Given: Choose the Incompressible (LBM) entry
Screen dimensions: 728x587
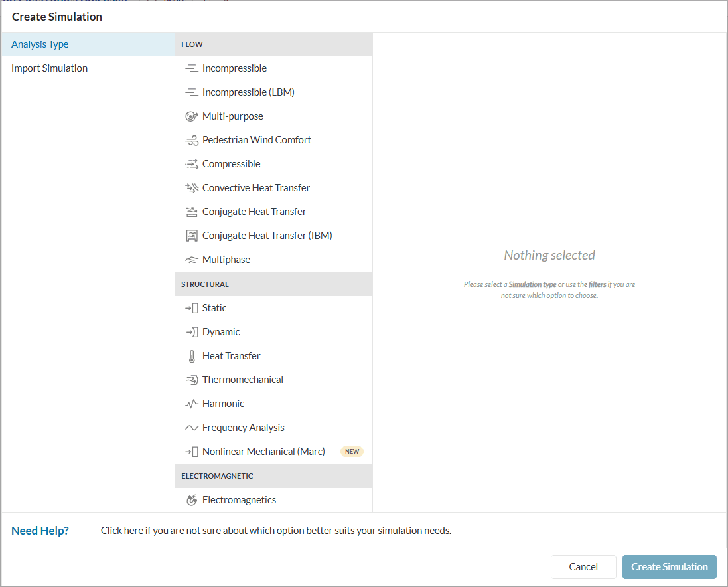Looking at the screenshot, I should click(x=248, y=92).
